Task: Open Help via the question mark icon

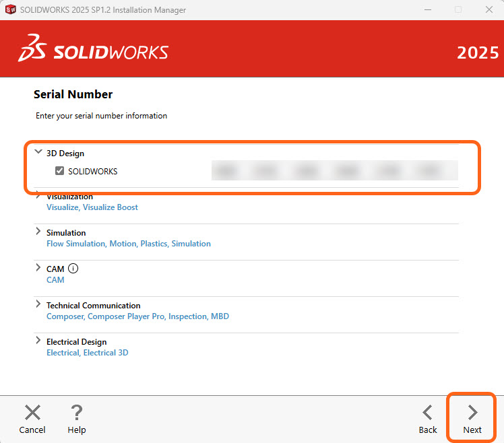Action: [77, 413]
